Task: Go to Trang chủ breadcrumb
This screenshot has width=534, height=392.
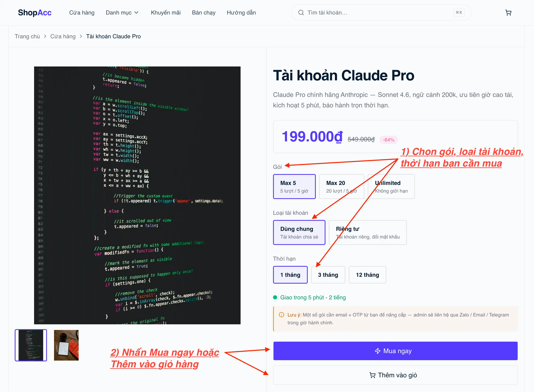Action: click(27, 36)
